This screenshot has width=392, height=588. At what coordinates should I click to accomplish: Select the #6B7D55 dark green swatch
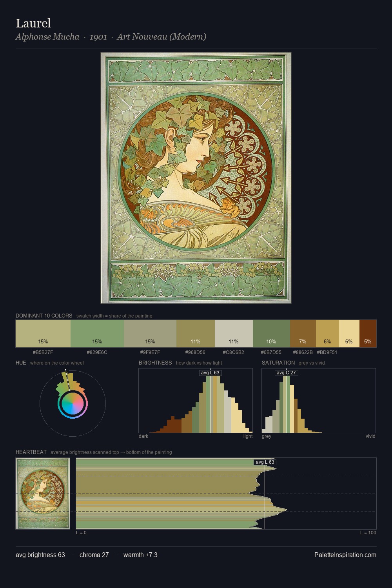271,334
